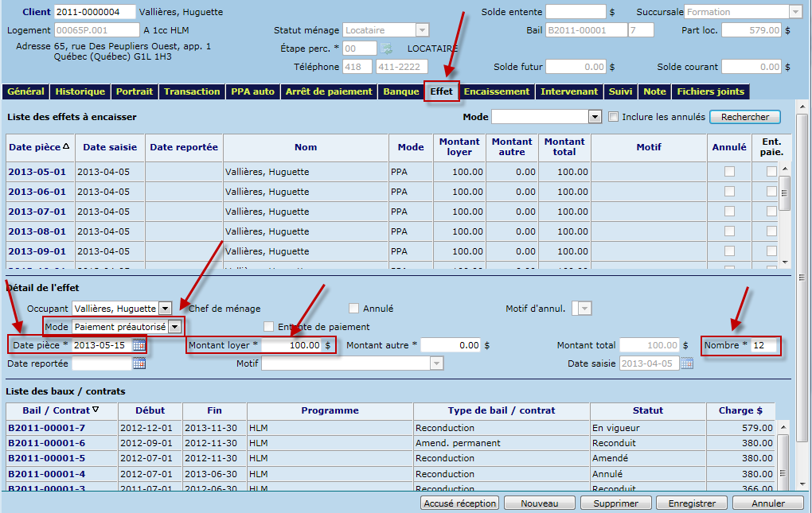Toggle the Inclure les annulés checkbox
Image resolution: width=812 pixels, height=513 pixels.
tap(614, 117)
